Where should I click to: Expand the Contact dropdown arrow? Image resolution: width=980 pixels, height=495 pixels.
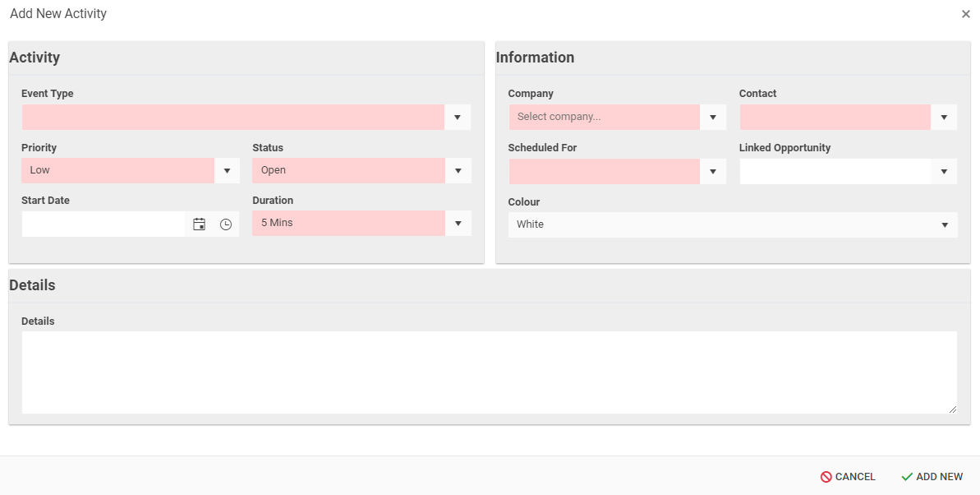[x=944, y=118]
